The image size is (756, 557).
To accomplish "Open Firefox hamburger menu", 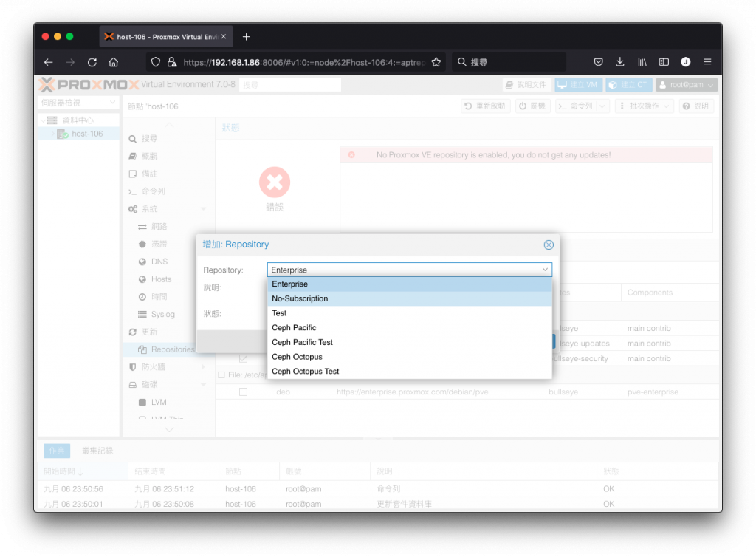I will tap(707, 62).
